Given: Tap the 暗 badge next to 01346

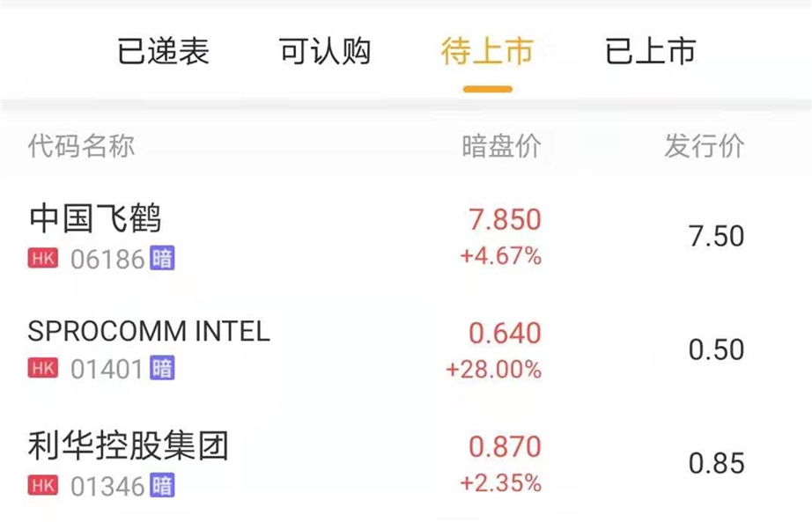Looking at the screenshot, I should pos(162,484).
